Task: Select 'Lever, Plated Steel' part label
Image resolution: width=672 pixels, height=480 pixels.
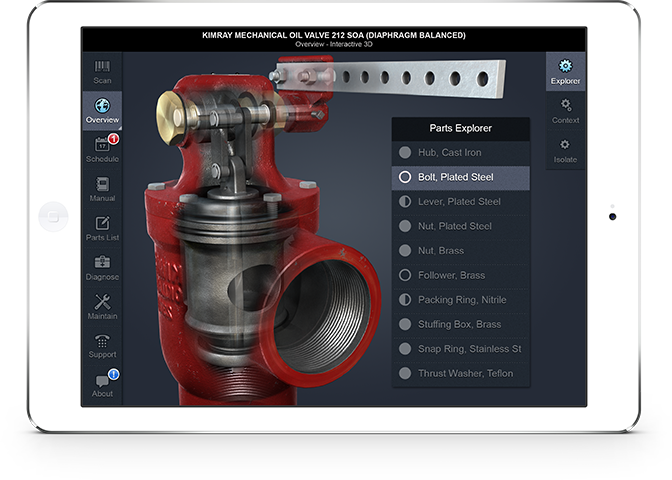Action: [x=459, y=201]
